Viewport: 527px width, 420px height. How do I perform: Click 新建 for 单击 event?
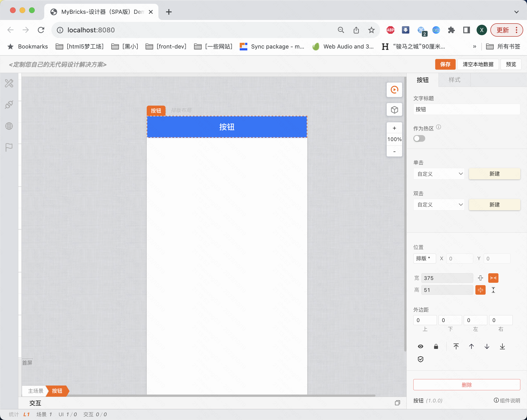tap(494, 174)
